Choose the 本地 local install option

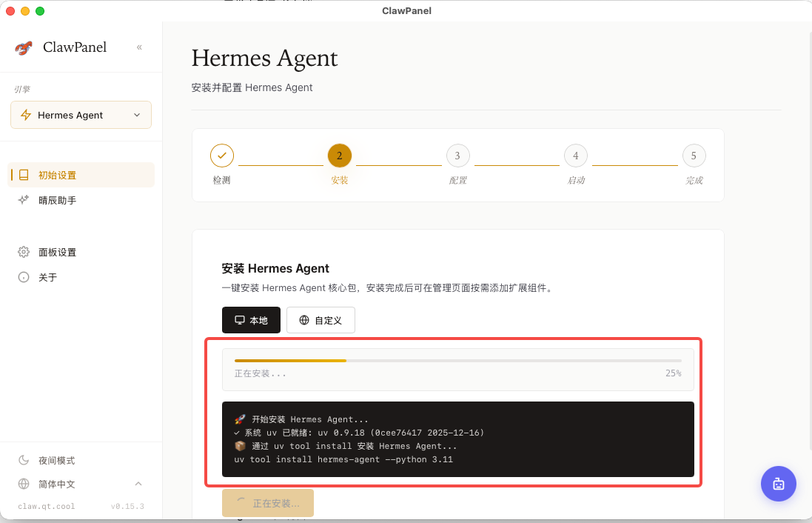(251, 320)
